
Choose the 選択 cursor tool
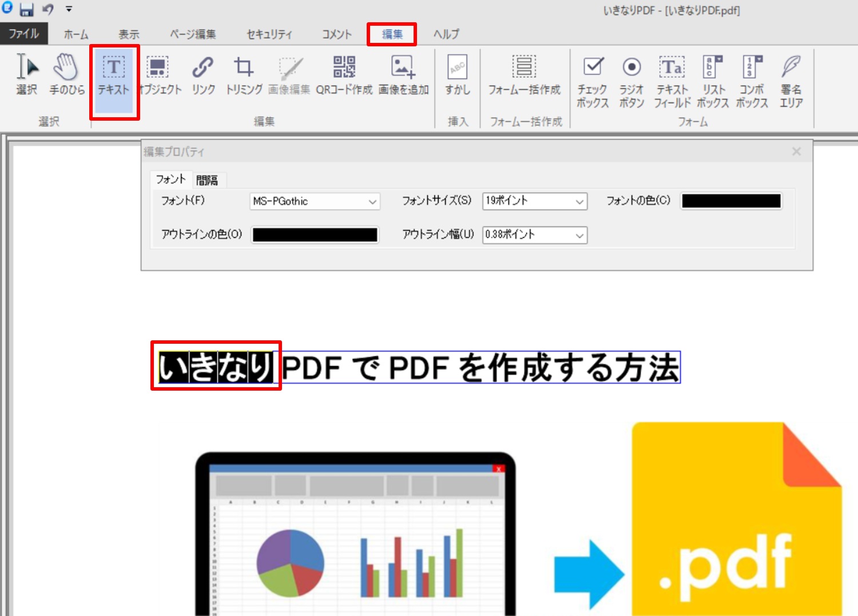coord(26,75)
